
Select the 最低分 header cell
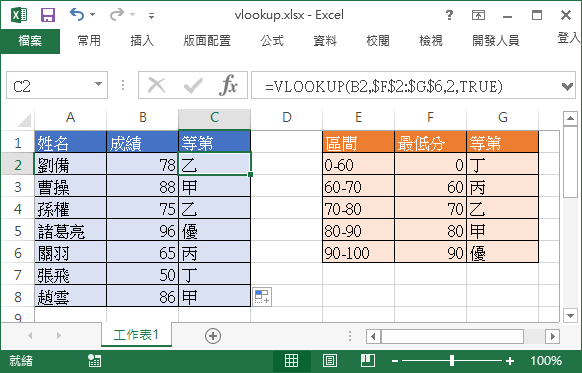point(430,142)
